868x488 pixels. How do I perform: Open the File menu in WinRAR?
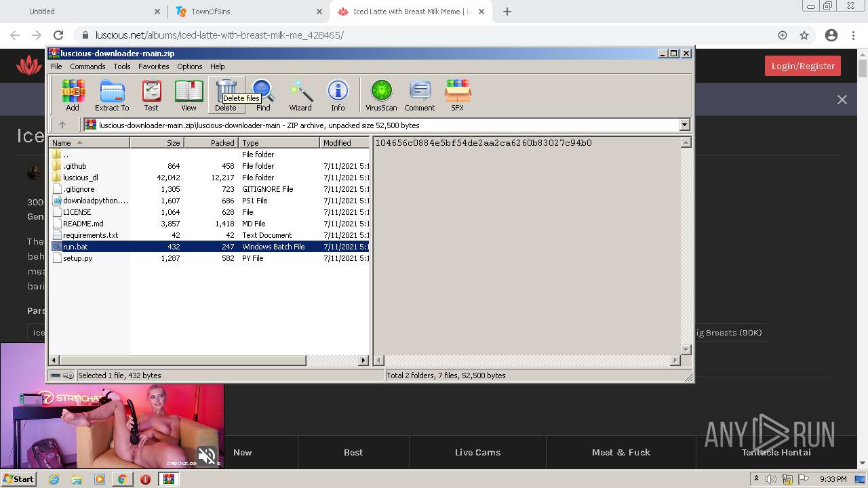(56, 66)
